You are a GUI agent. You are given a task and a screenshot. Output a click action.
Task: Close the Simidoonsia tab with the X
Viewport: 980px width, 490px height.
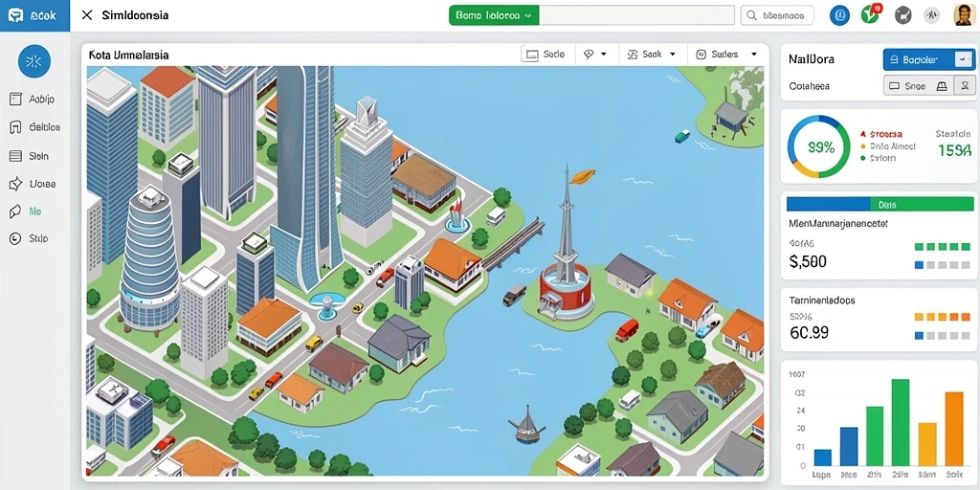pyautogui.click(x=87, y=15)
